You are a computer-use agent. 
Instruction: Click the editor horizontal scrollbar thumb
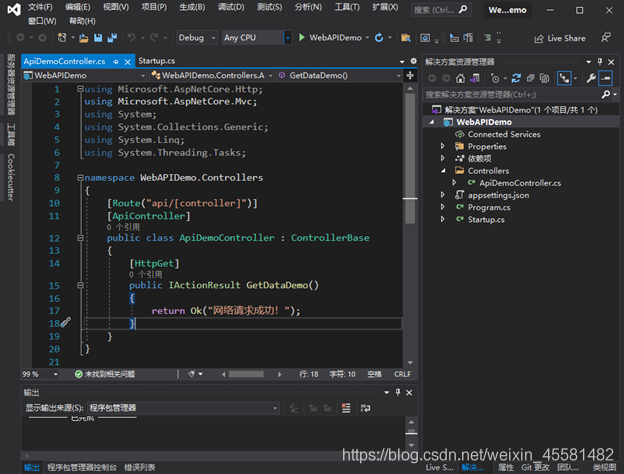point(246,374)
